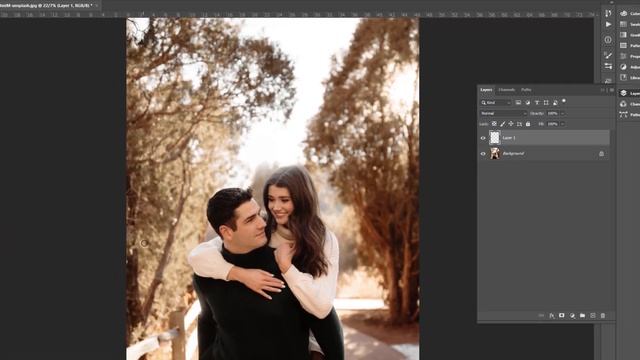Open the History panel icon in the collapsed dock

608,13
